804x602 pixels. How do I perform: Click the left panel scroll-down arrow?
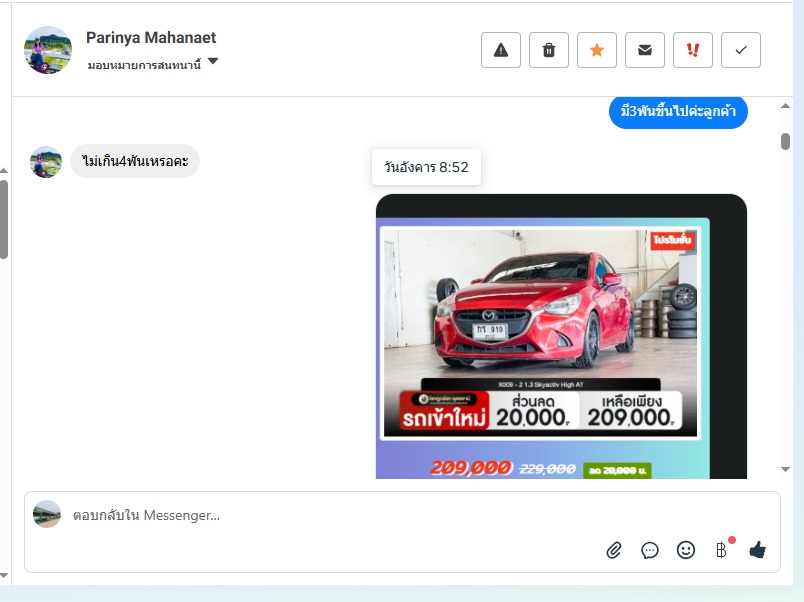[4, 575]
